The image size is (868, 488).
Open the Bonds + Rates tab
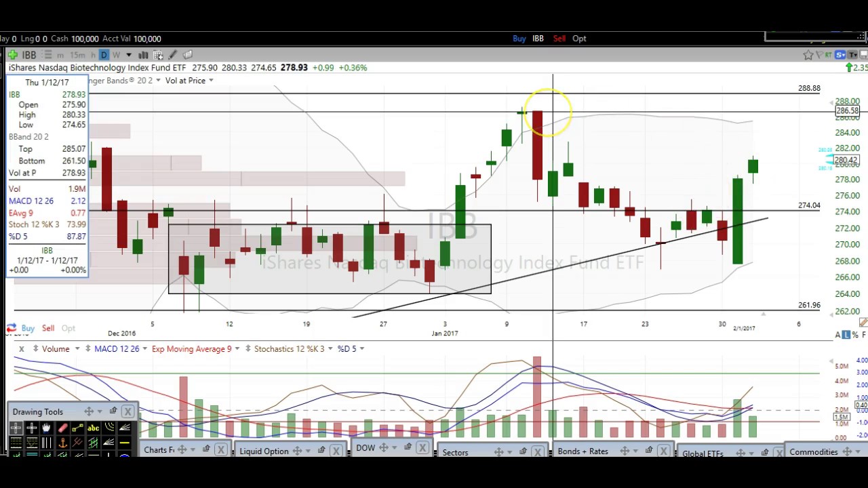click(583, 451)
